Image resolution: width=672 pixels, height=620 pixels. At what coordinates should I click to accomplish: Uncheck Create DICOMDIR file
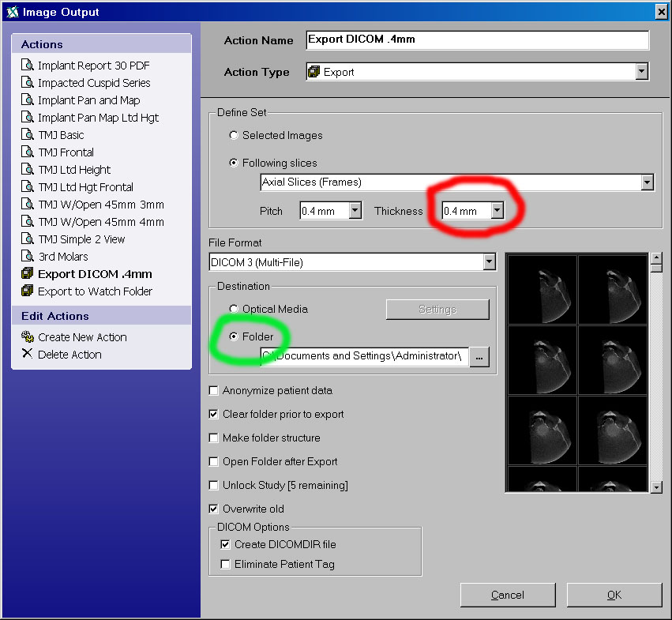click(x=225, y=544)
